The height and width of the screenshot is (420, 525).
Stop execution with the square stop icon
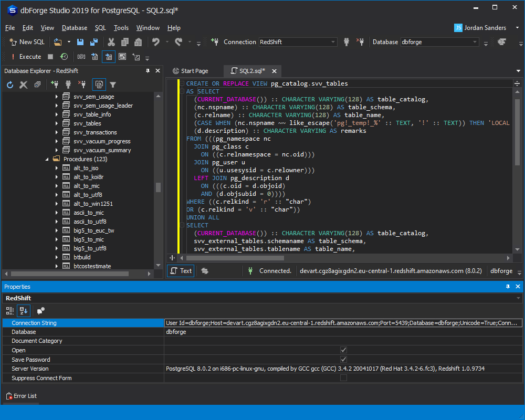click(x=50, y=57)
